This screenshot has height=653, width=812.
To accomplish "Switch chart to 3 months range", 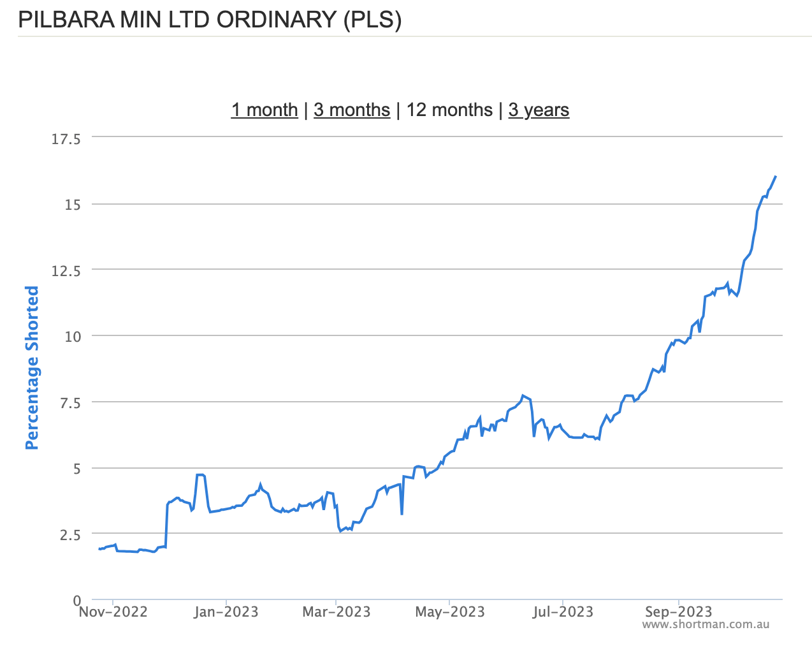I will (352, 110).
